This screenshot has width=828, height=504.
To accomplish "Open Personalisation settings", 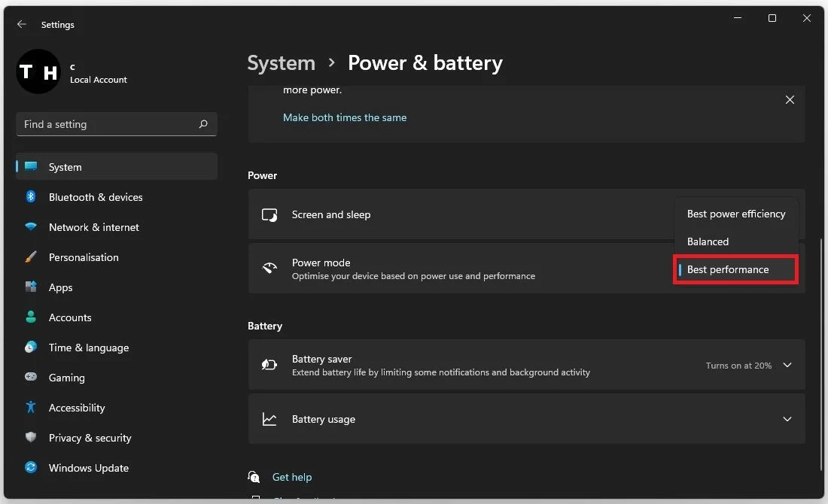I will [x=116, y=257].
